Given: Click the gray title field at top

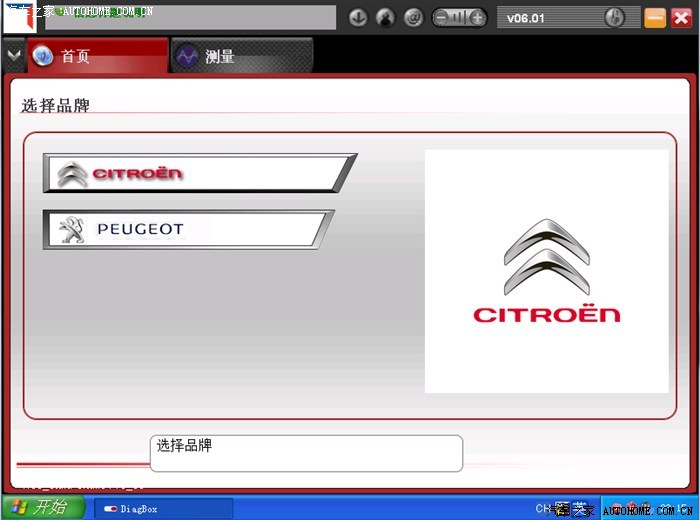Looking at the screenshot, I should (x=190, y=18).
